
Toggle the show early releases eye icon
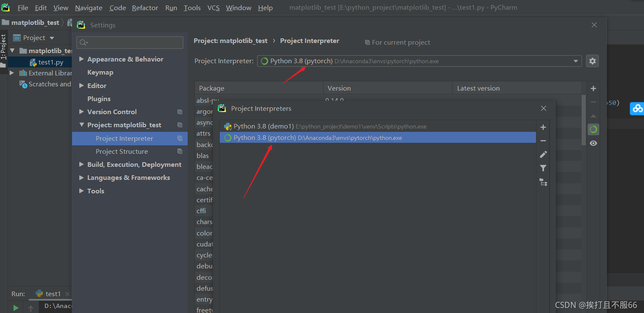pos(593,143)
